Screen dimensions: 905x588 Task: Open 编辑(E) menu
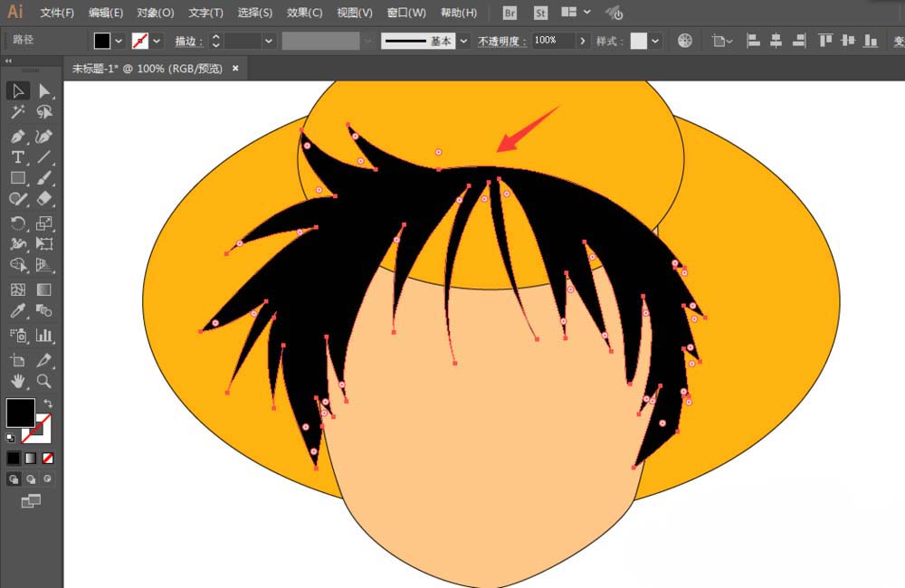coord(106,13)
